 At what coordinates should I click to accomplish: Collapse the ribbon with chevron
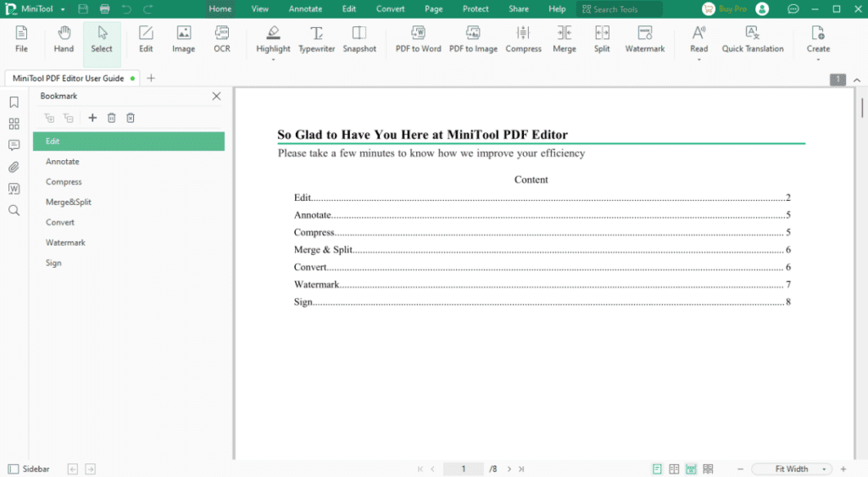[857, 80]
